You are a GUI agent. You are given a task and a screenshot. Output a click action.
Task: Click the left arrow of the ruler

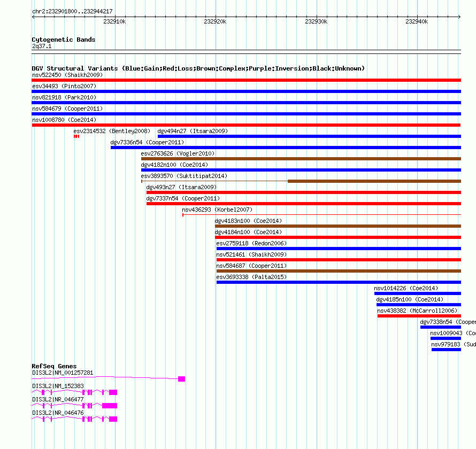[x=33, y=17]
